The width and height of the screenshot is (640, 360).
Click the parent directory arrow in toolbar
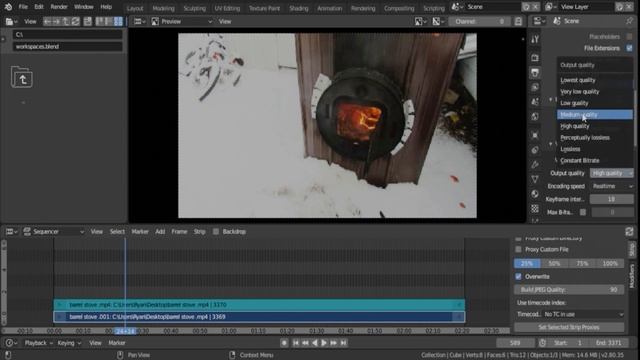tap(66, 22)
